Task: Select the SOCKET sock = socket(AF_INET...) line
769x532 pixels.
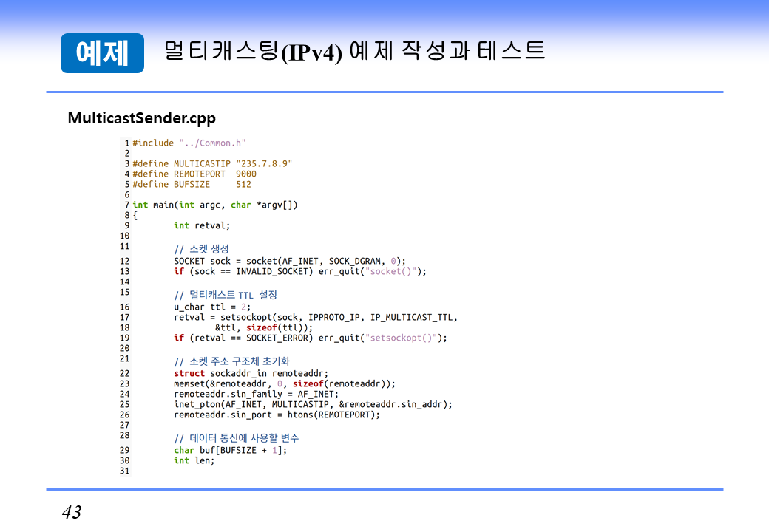Action: tap(290, 261)
